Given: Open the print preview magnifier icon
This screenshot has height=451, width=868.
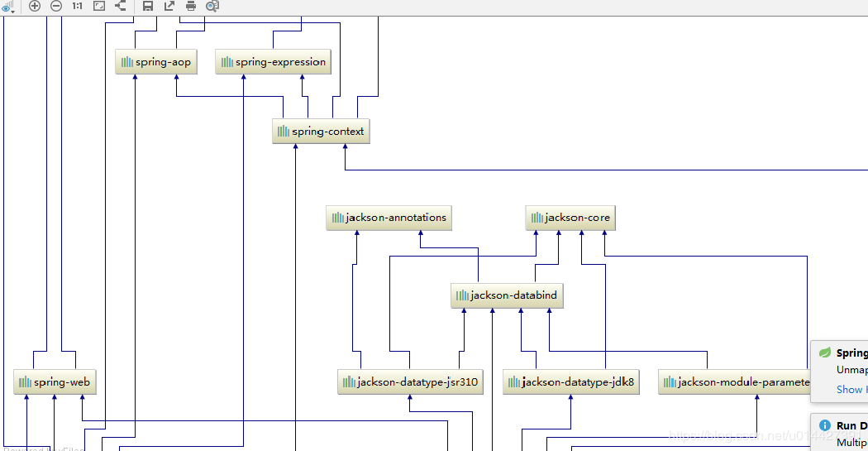Looking at the screenshot, I should (x=212, y=6).
